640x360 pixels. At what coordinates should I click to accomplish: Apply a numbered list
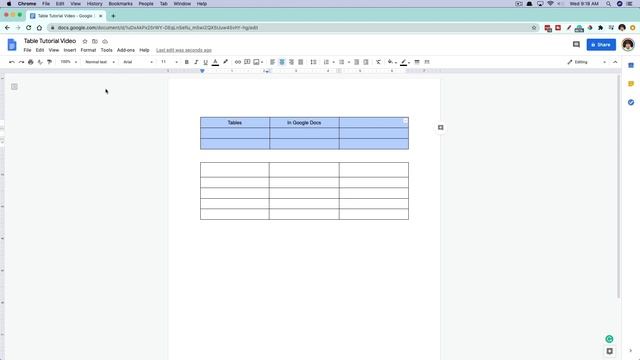326,62
